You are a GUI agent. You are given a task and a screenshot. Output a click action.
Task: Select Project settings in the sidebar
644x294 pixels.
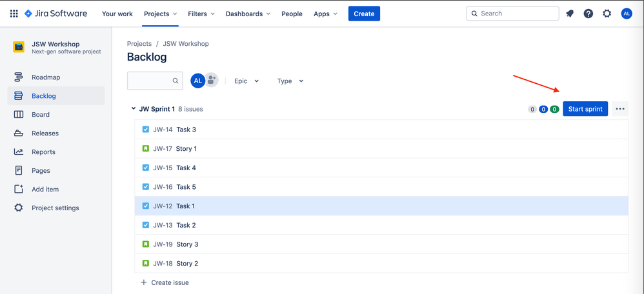(56, 208)
